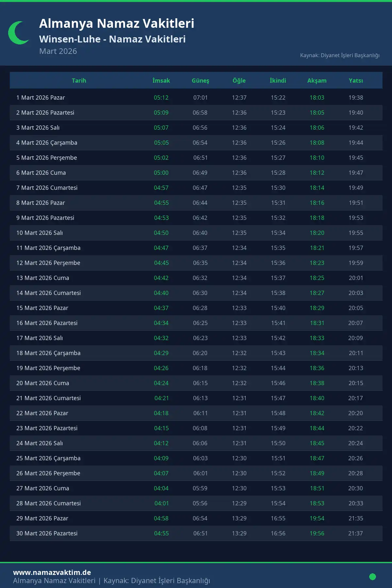Image resolution: width=392 pixels, height=588 pixels.
Task: Select the Akşam column header
Action: pyautogui.click(x=317, y=80)
